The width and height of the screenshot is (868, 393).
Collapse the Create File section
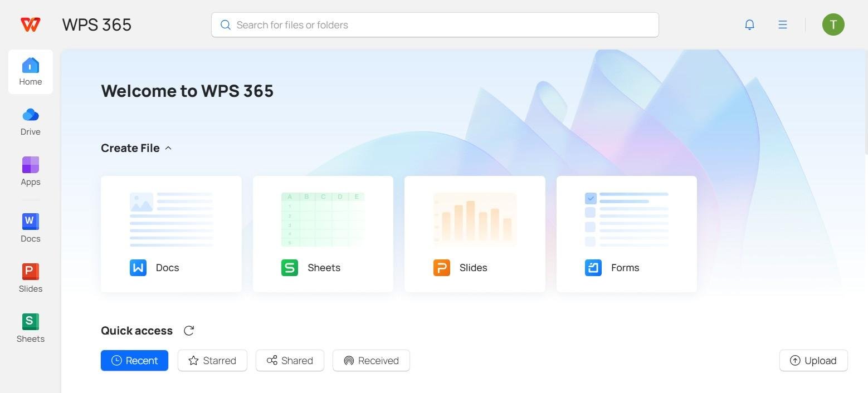click(168, 148)
